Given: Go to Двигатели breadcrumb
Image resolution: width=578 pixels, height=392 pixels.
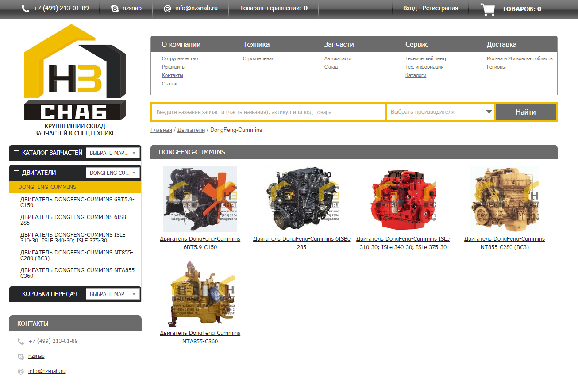Looking at the screenshot, I should tap(191, 130).
